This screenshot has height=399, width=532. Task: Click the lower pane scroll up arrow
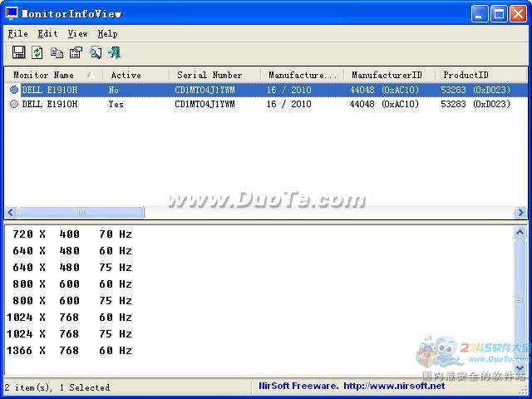pos(520,233)
